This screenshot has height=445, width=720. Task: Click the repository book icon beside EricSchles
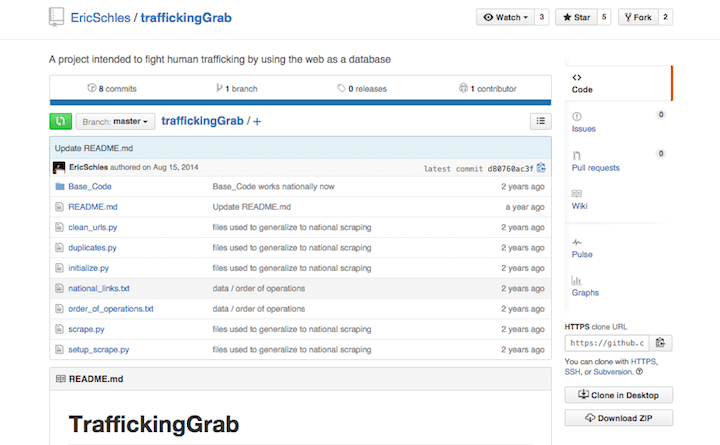(x=56, y=17)
